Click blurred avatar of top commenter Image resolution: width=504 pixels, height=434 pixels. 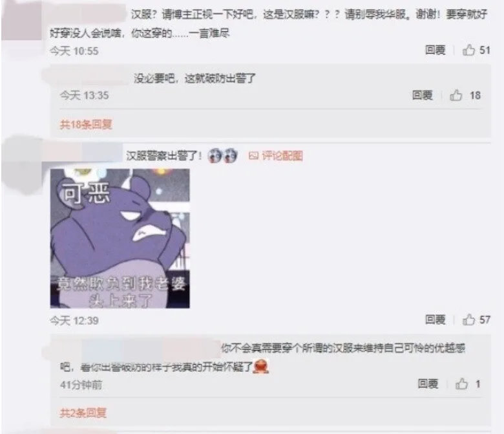(21, 20)
